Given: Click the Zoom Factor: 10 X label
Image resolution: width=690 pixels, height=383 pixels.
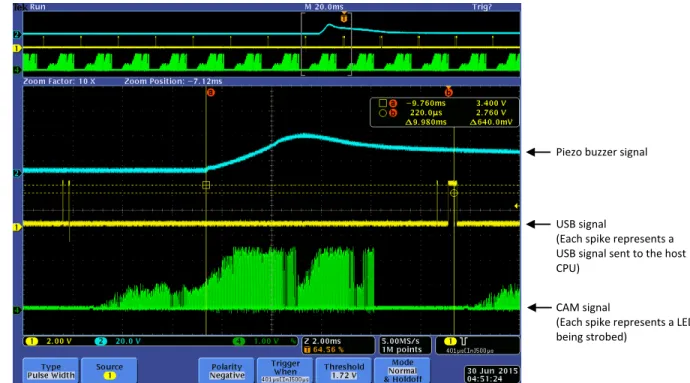Looking at the screenshot, I should pyautogui.click(x=59, y=81).
